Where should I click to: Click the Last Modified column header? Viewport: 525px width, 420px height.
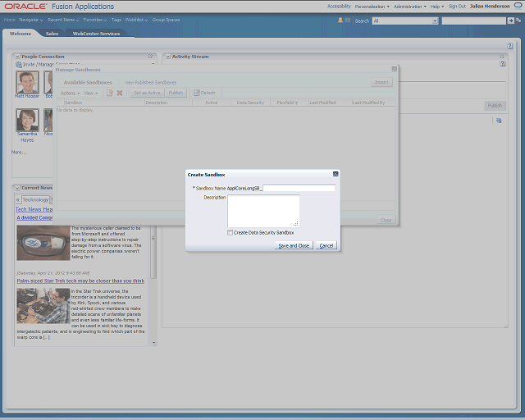coord(330,103)
